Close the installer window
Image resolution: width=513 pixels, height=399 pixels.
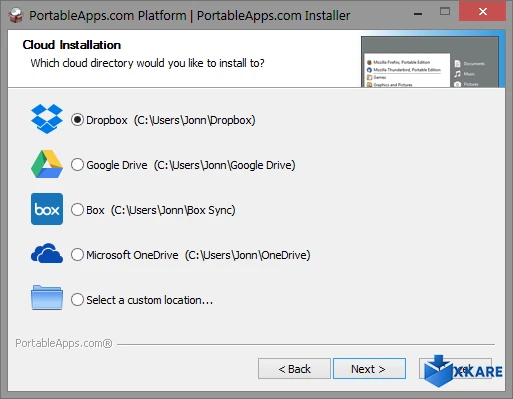coord(482,12)
